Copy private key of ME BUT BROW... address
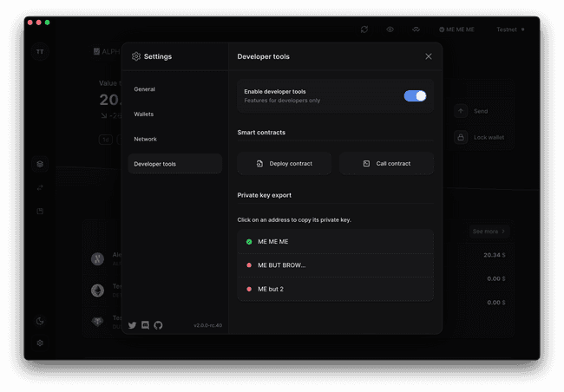This screenshot has width=564, height=392. [335, 265]
